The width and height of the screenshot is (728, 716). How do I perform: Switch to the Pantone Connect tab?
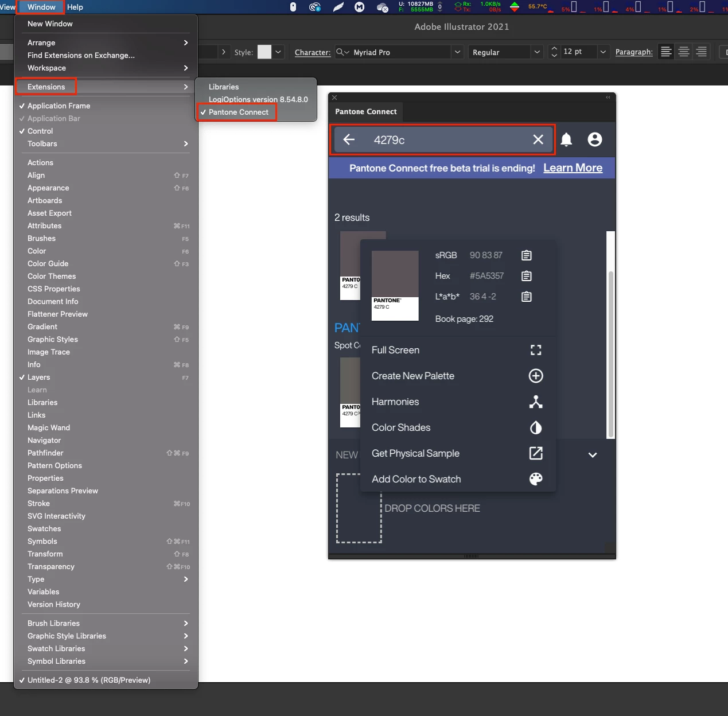[x=366, y=111]
